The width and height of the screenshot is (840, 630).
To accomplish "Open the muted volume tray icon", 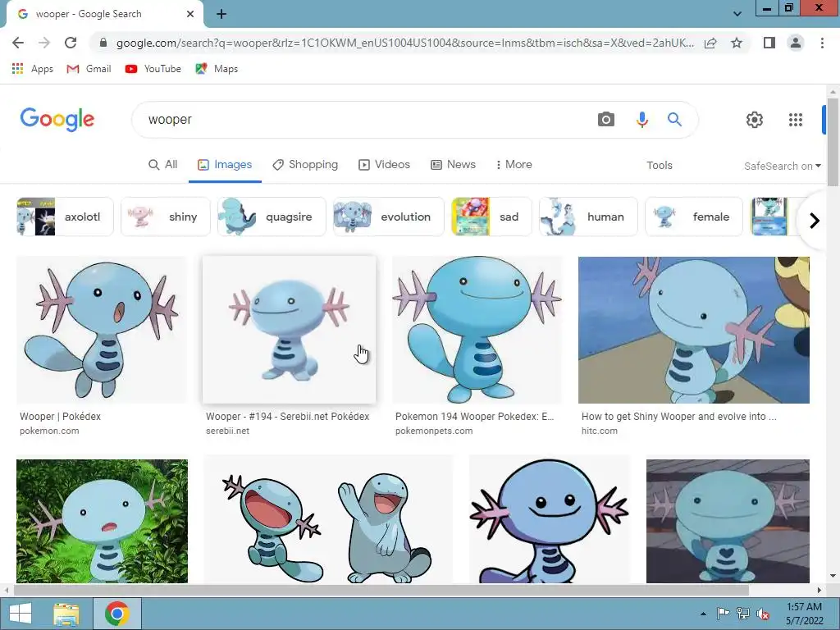I will click(x=763, y=614).
